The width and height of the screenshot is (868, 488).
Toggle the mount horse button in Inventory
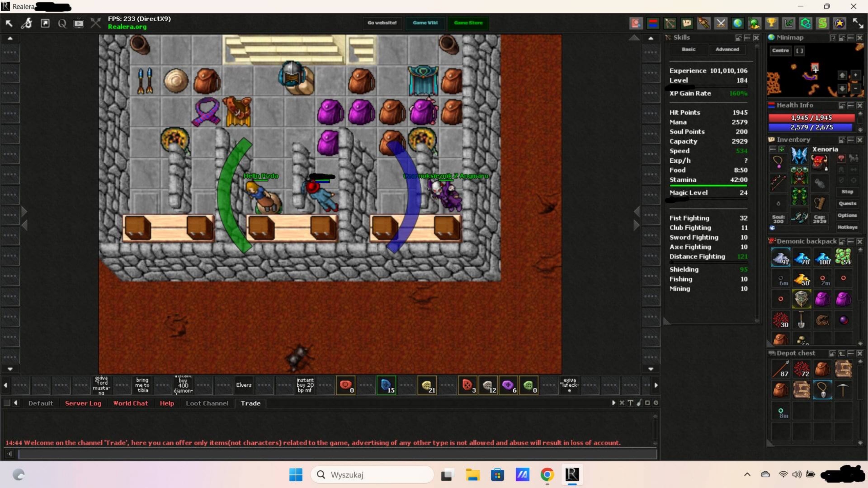point(853,158)
